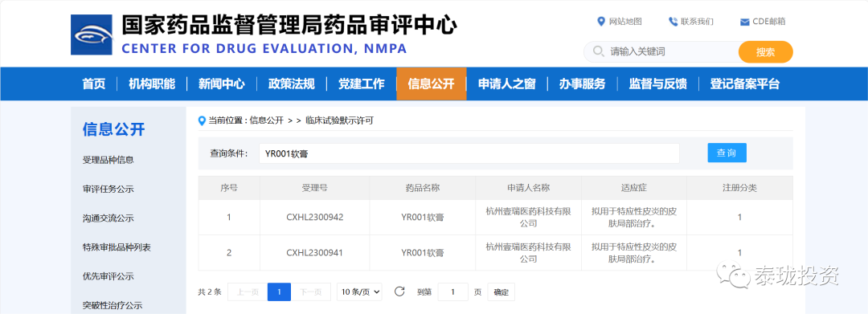Viewport: 868px width, 314px height.
Task: Select 受理品种信息 in the sidebar
Action: tap(108, 160)
